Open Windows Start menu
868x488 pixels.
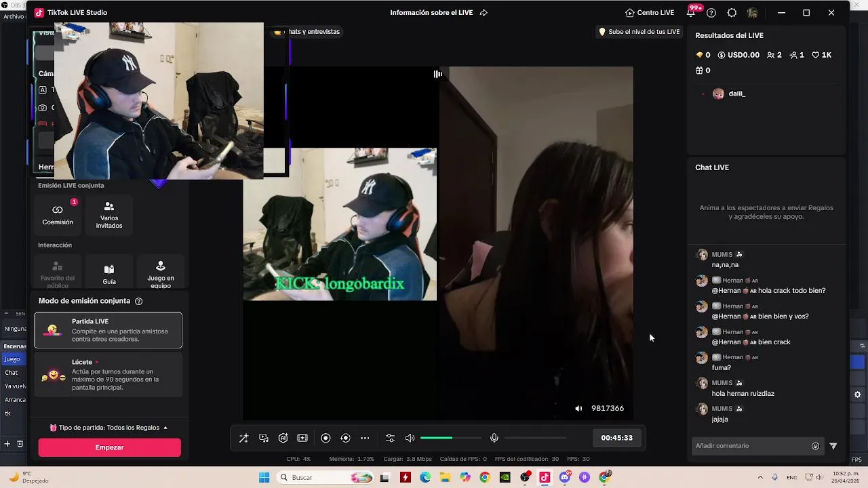(x=264, y=477)
